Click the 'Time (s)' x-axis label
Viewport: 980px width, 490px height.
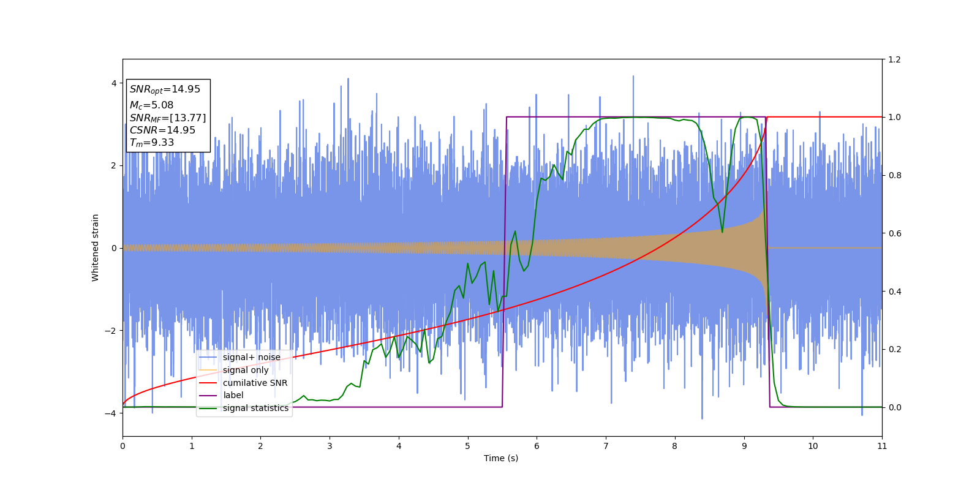501,458
